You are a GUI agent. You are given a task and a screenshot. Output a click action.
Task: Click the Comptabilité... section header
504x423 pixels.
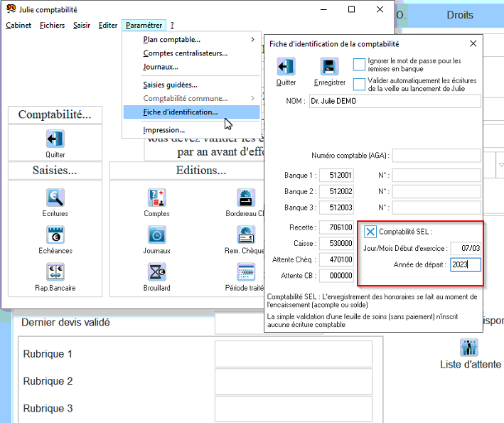coord(55,114)
